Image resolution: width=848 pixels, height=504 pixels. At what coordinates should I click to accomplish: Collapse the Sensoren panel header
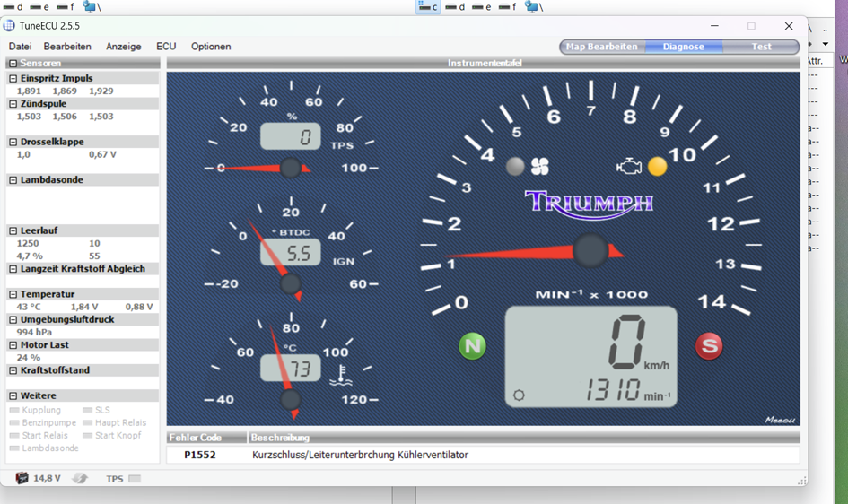click(x=13, y=63)
